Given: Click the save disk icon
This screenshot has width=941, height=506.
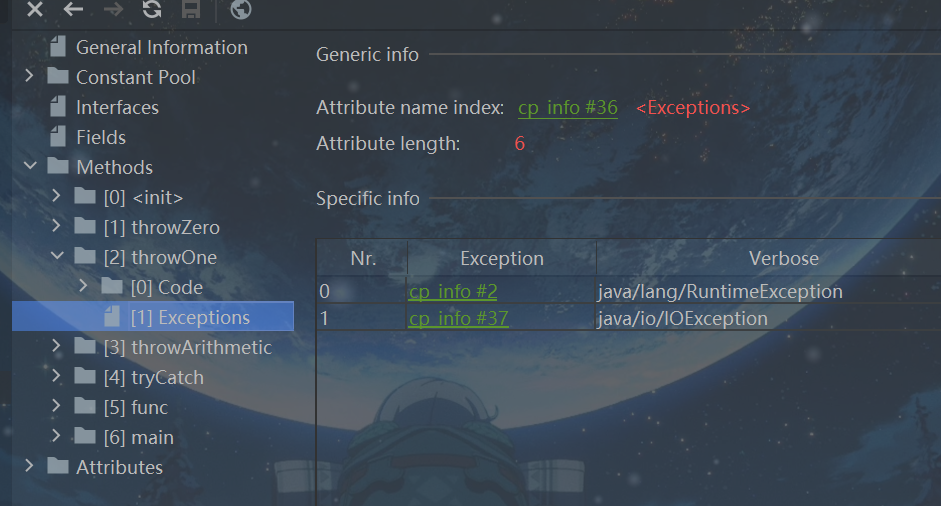Looking at the screenshot, I should coord(190,10).
